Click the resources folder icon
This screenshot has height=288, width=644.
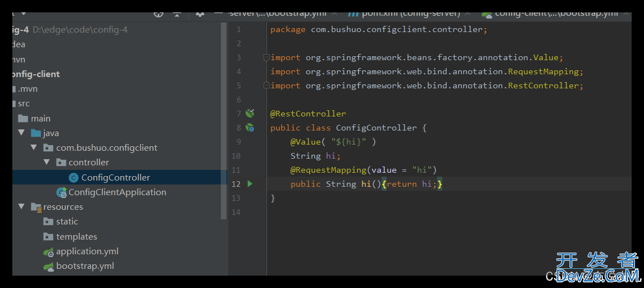[x=36, y=207]
